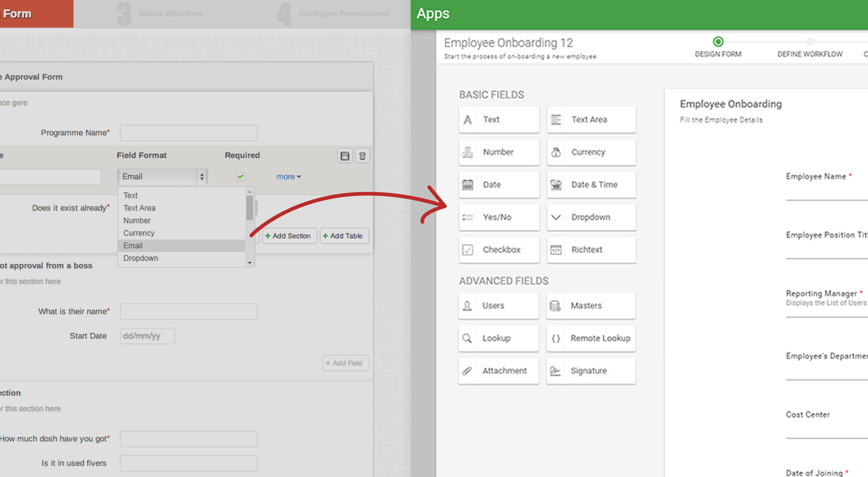
Task: Click the Dropdown chevron icon
Action: pos(556,217)
